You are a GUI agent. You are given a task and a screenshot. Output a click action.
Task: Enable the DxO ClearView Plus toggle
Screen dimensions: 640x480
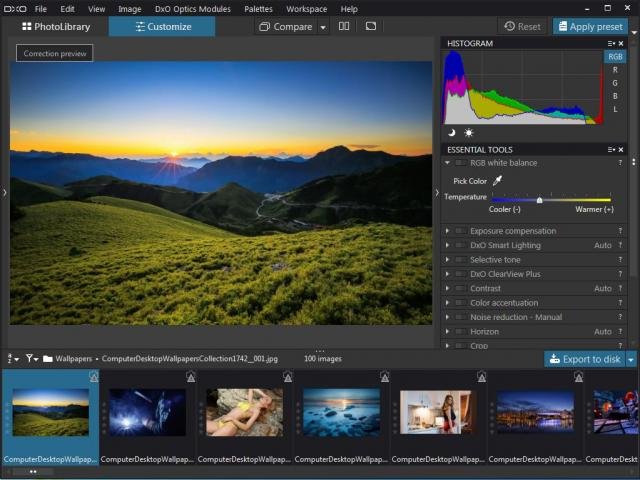[460, 274]
